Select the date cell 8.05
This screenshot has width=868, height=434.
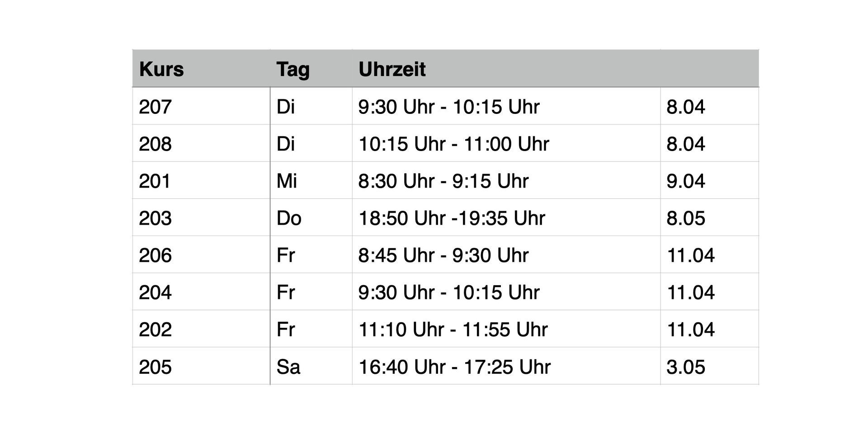(x=710, y=217)
